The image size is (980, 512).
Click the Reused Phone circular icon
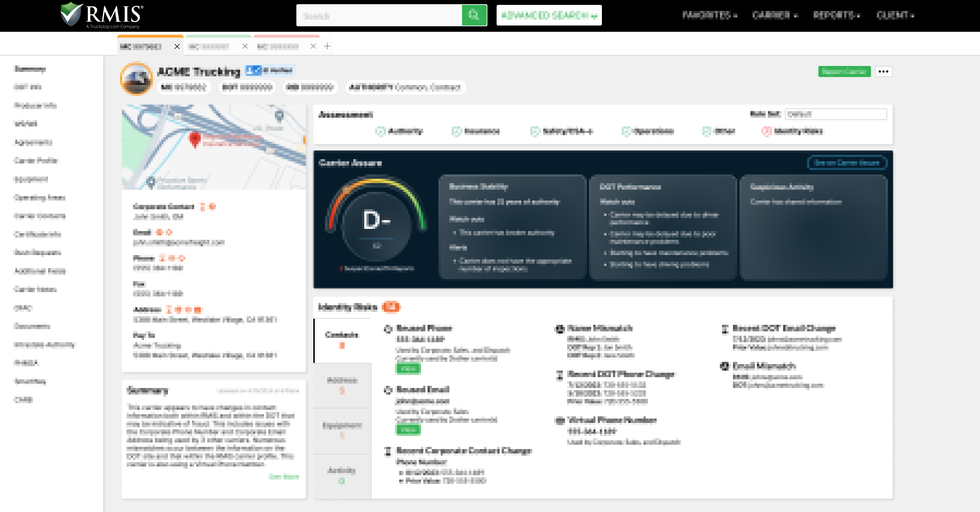[388, 329]
